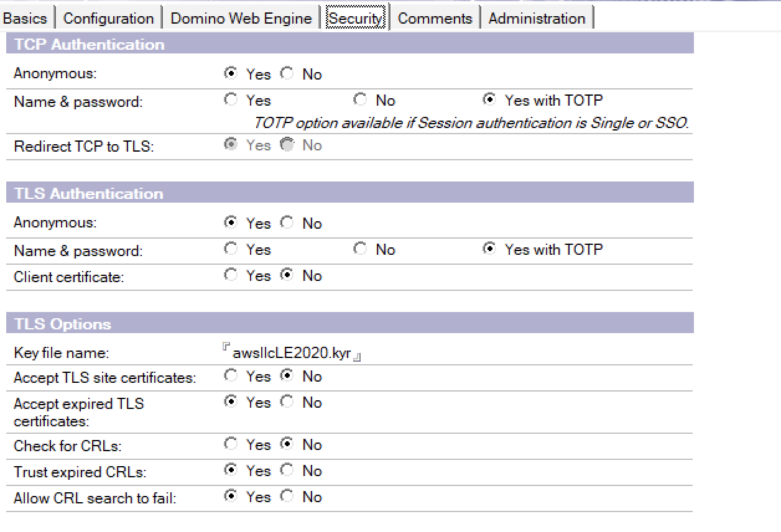Open the Domino Web Engine tab
Viewport: 781px width, 532px height.
[x=241, y=18]
